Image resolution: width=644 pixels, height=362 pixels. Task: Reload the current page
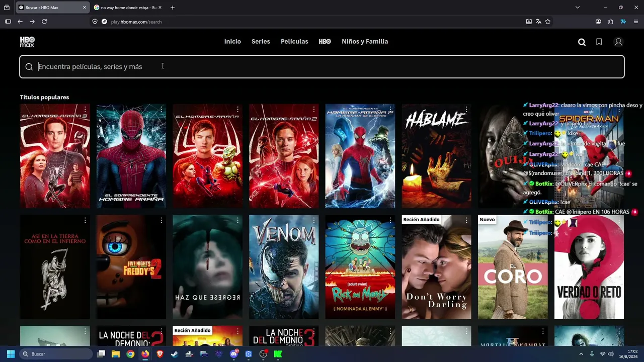(x=44, y=22)
